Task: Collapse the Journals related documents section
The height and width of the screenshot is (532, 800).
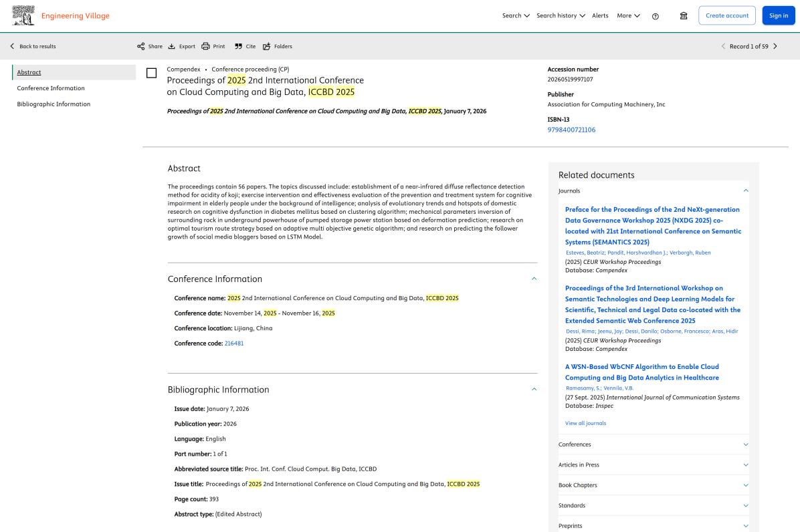Action: [746, 190]
